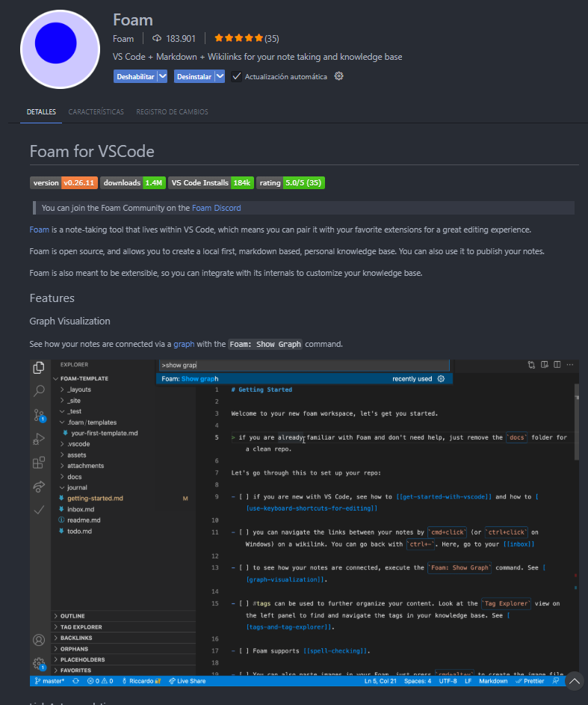Open the Deshabilitar dropdown arrow
Screen dimensions: 588x705
pyautogui.click(x=163, y=76)
